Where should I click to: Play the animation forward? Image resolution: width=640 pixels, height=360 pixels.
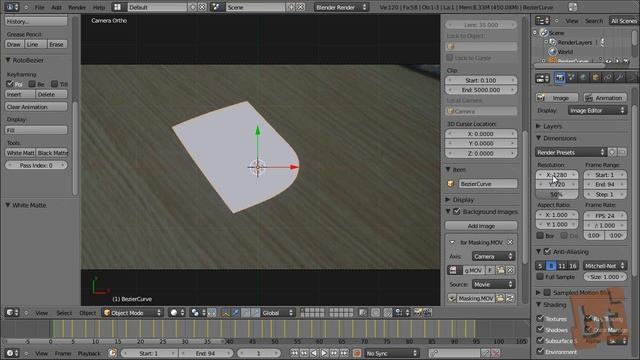(324, 353)
